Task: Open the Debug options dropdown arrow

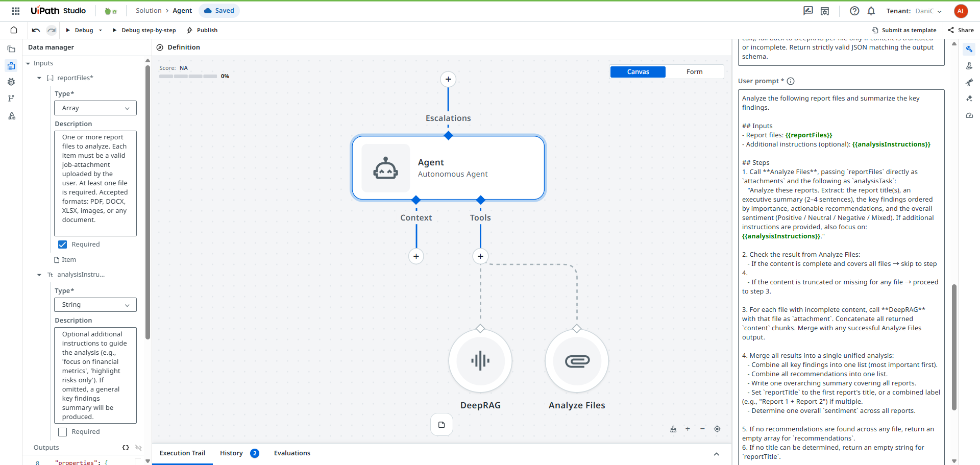Action: click(101, 30)
